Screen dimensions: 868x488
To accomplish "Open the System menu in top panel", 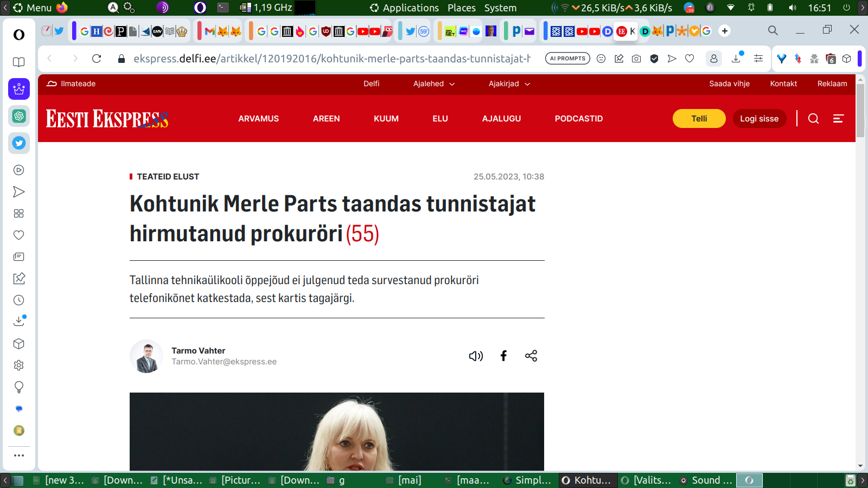I will pos(500,8).
